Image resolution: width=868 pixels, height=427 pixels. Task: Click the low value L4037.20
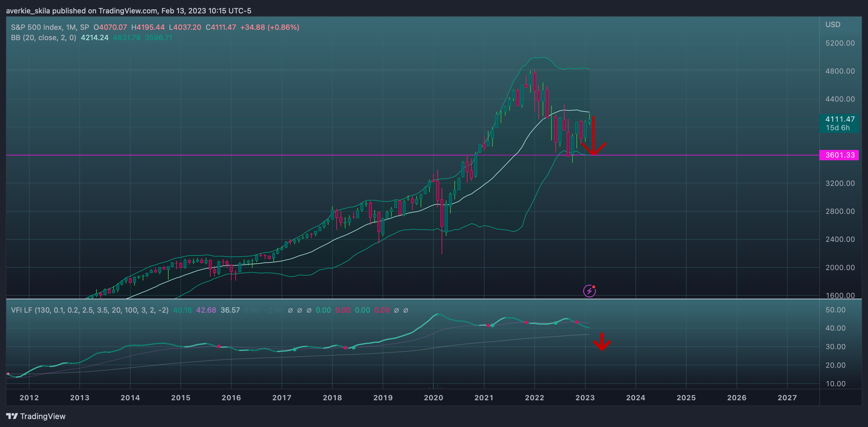click(185, 27)
